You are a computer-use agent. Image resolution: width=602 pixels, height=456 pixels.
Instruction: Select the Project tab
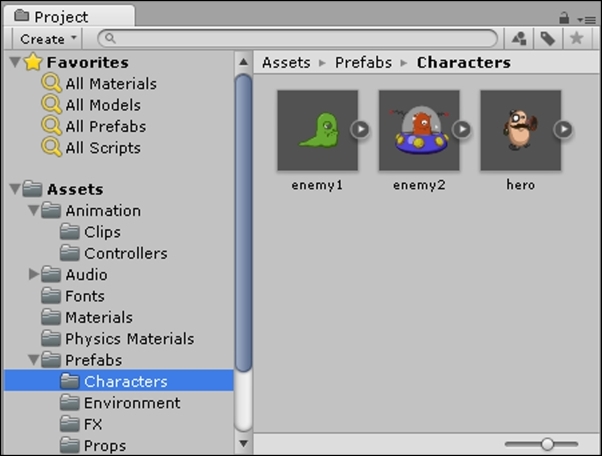click(69, 17)
